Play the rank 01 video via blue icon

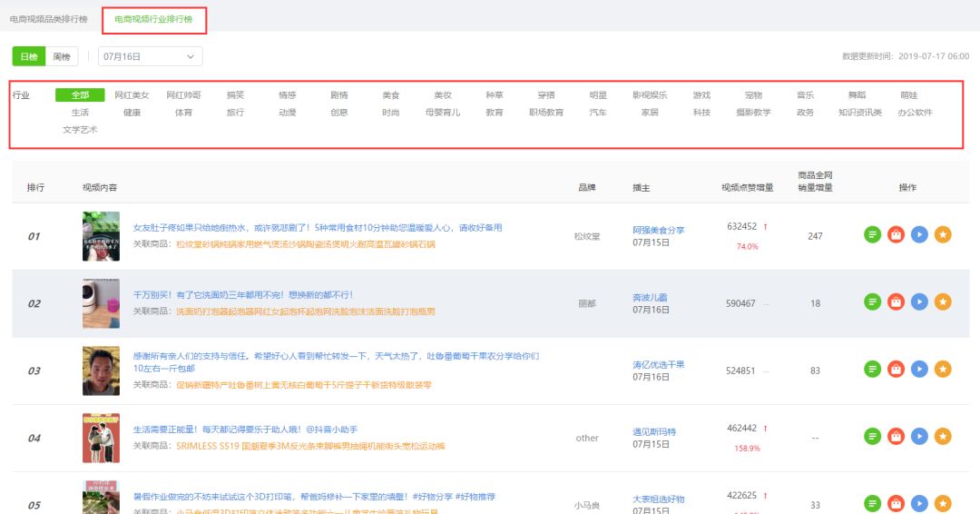[x=919, y=234]
